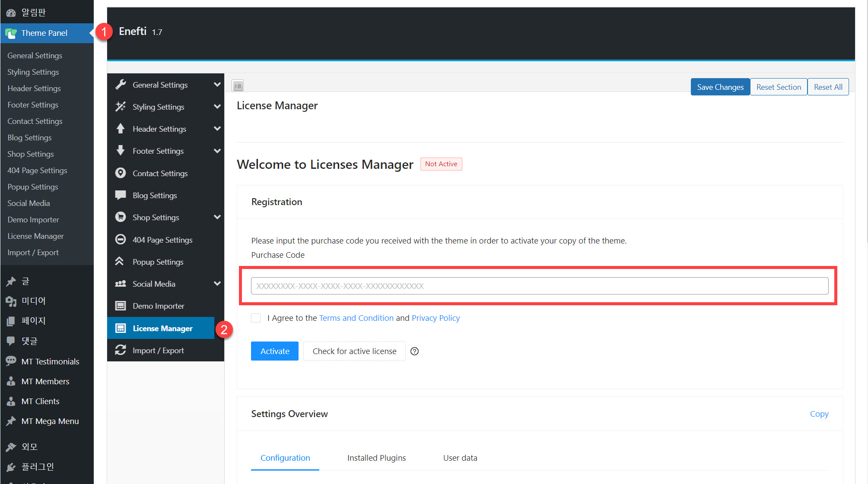This screenshot has width=868, height=484.
Task: Open the Privacy Policy link
Action: (436, 318)
